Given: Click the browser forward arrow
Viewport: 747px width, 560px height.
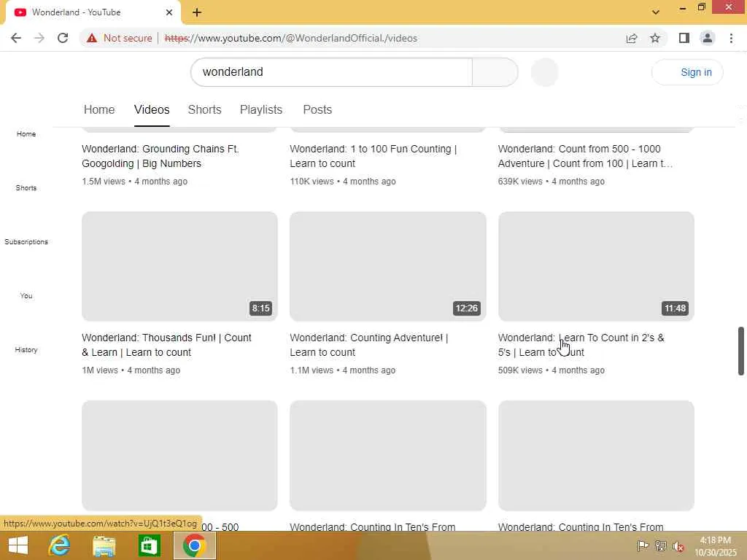Looking at the screenshot, I should coord(39,38).
